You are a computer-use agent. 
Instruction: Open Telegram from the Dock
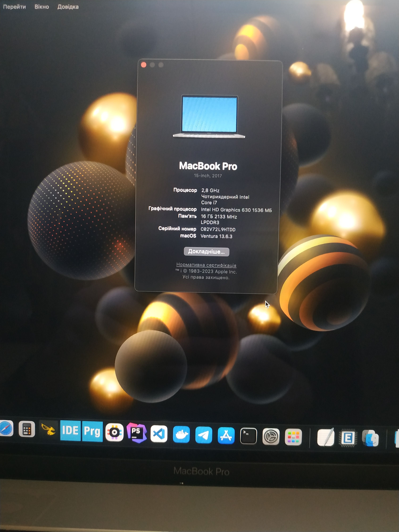click(204, 435)
